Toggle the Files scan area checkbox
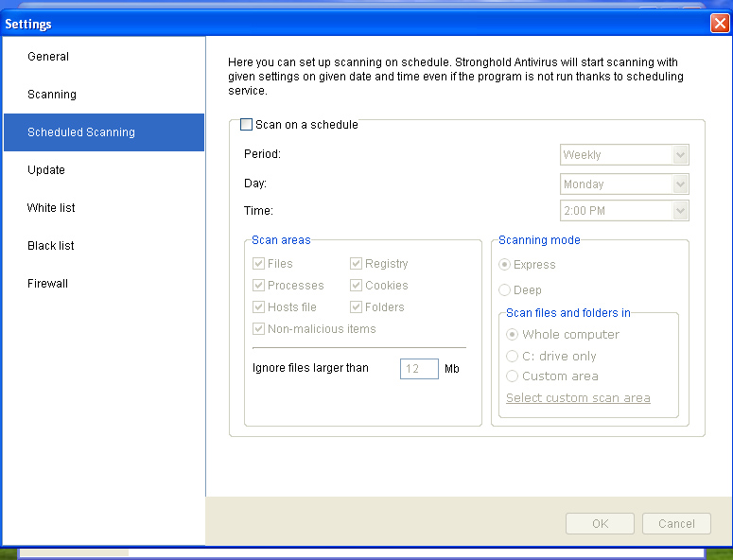Image resolution: width=733 pixels, height=560 pixels. click(x=258, y=264)
